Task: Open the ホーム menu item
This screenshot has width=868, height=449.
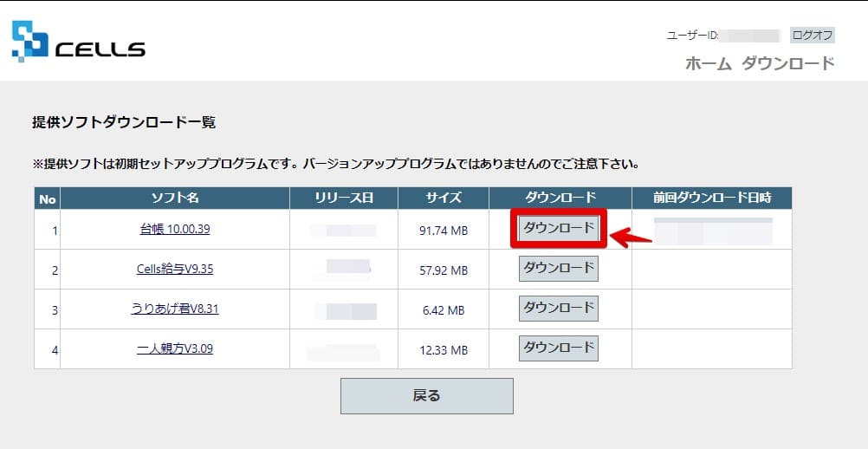Action: [x=709, y=63]
